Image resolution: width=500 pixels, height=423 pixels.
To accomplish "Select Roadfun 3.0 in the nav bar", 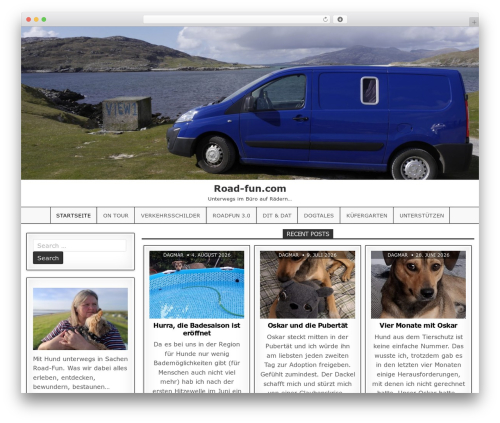I will click(231, 216).
